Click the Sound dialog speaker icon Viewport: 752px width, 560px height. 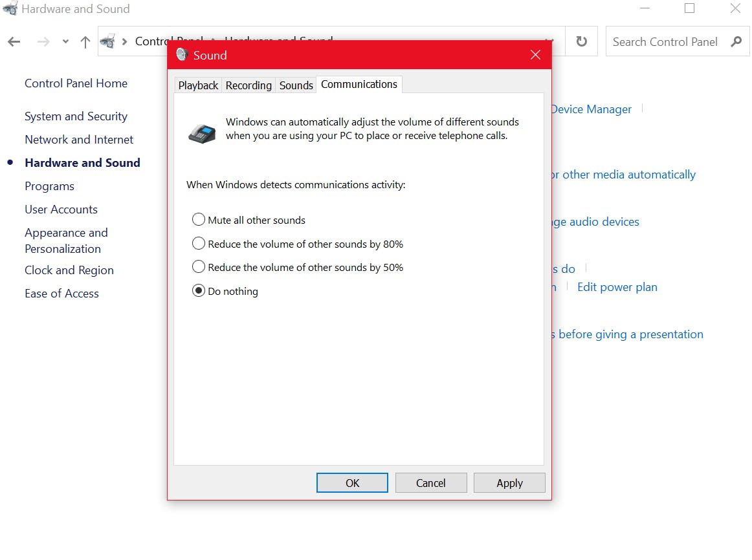tap(182, 54)
